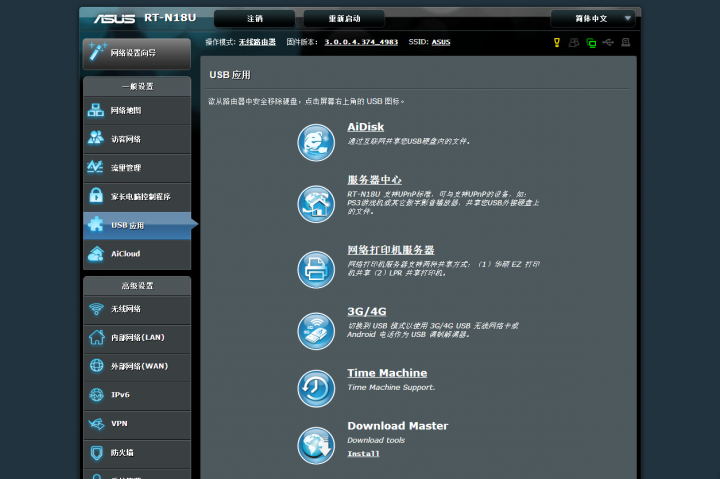Click the Install link under Download Master

pyautogui.click(x=363, y=454)
